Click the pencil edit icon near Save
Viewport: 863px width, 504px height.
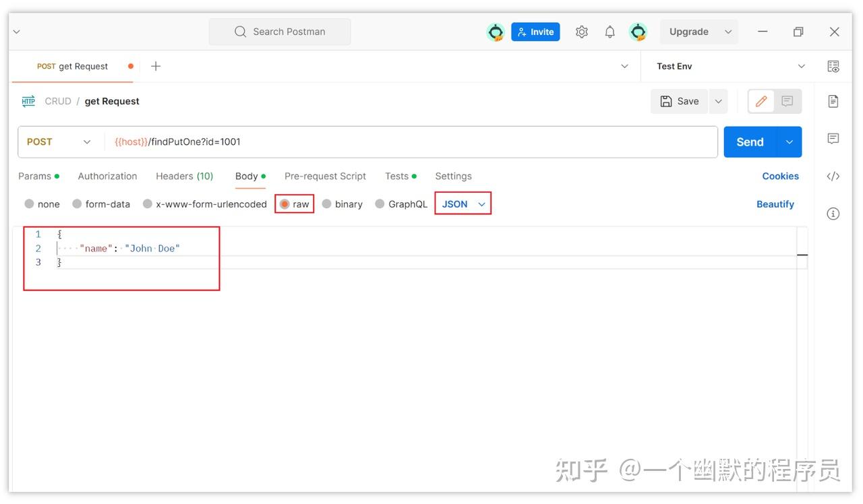tap(761, 101)
